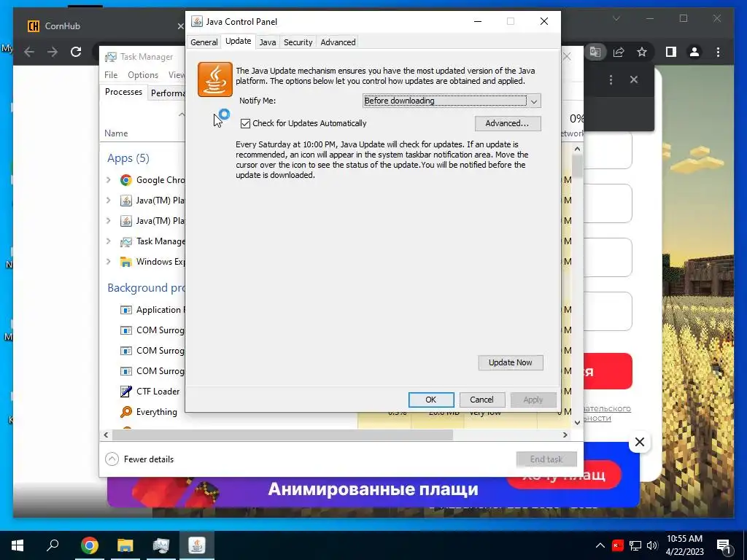
Task: Expand the second Java(TM) Platform row
Action: 108,221
